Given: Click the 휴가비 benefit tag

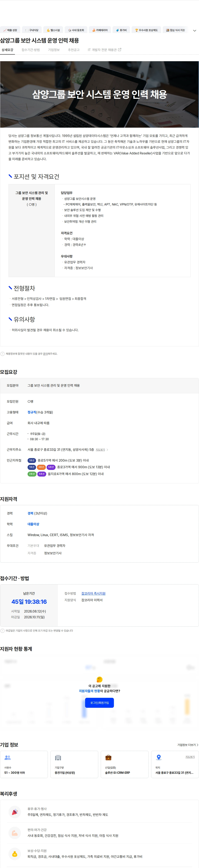Looking at the screenshot, I should tap(121, 30).
